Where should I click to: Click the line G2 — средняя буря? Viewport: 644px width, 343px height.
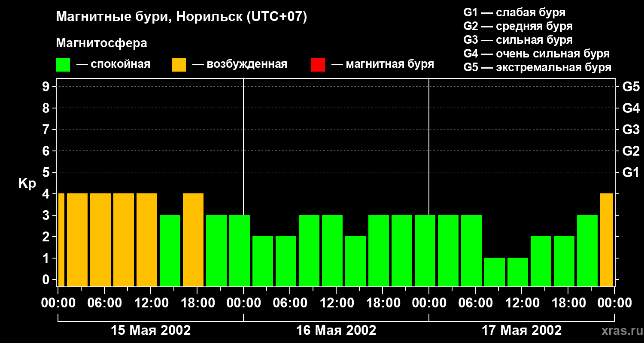point(518,26)
